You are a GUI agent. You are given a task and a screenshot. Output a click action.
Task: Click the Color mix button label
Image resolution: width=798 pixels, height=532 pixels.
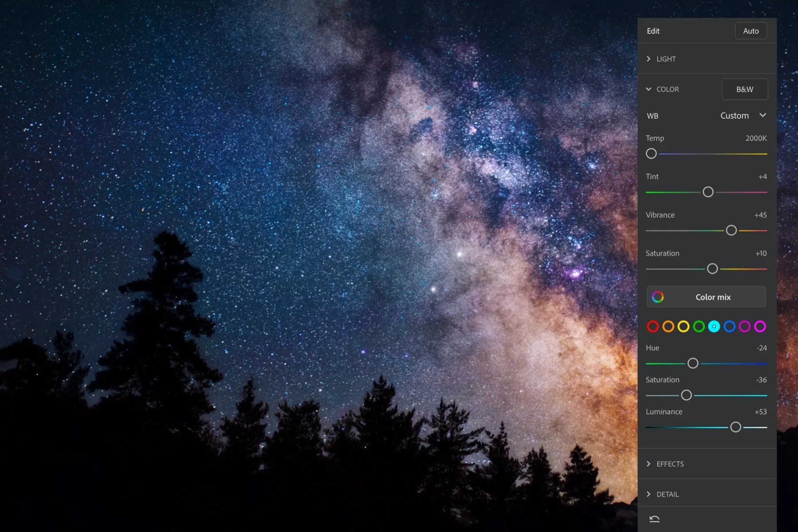coord(713,297)
